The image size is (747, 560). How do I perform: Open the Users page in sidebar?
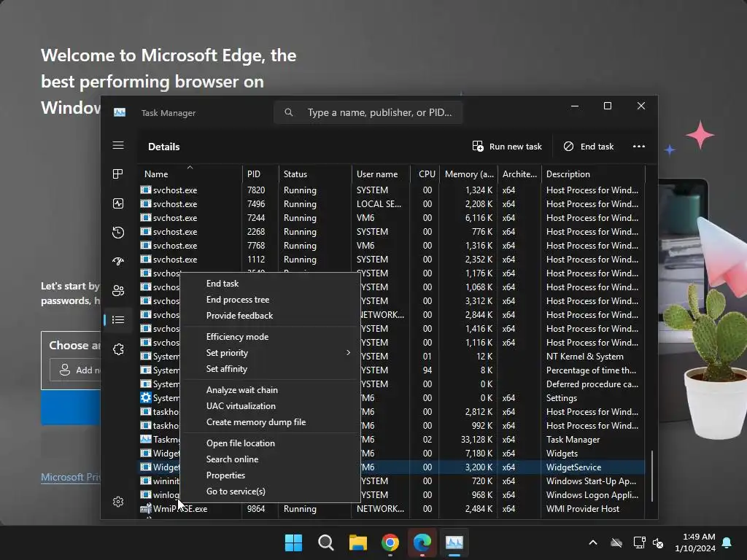click(x=118, y=290)
